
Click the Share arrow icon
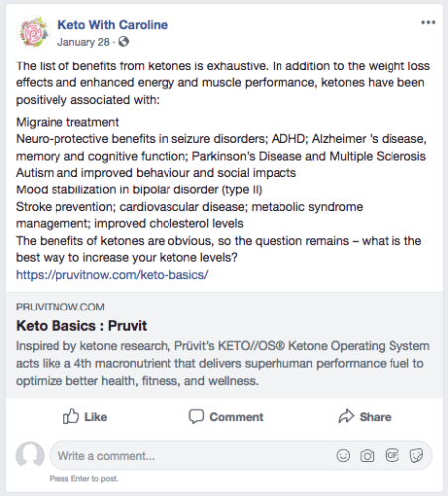click(x=346, y=416)
